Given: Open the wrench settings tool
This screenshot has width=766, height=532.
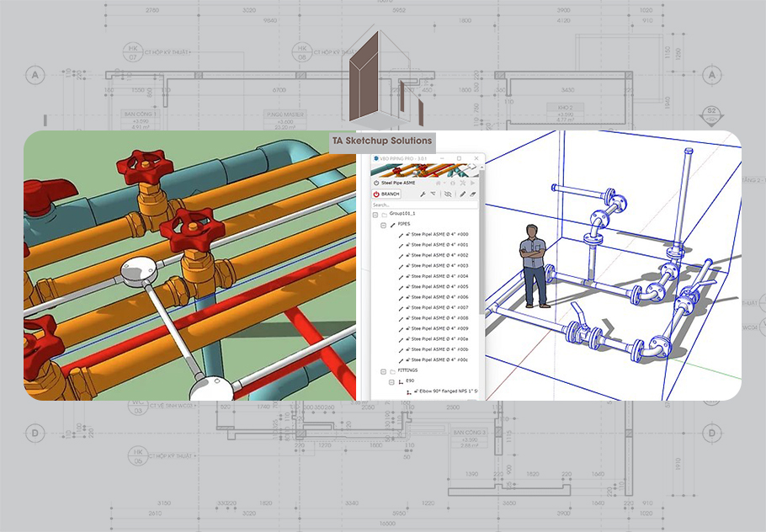Looking at the screenshot, I should [423, 194].
